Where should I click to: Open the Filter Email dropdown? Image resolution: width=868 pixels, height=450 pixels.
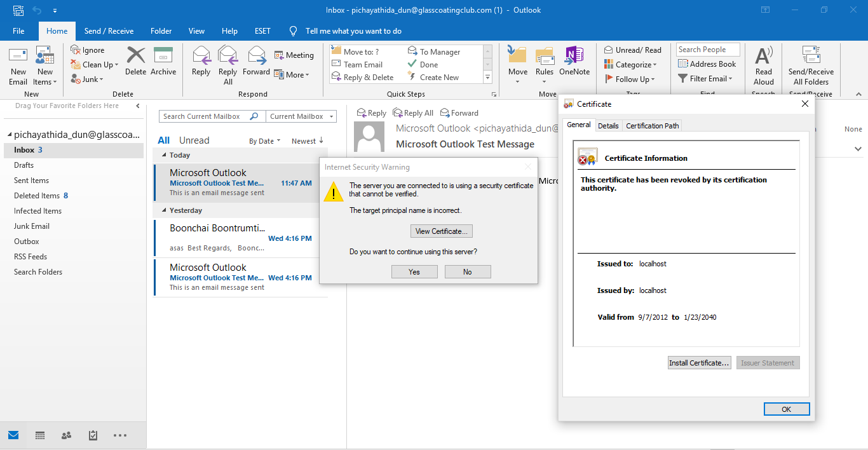point(705,79)
